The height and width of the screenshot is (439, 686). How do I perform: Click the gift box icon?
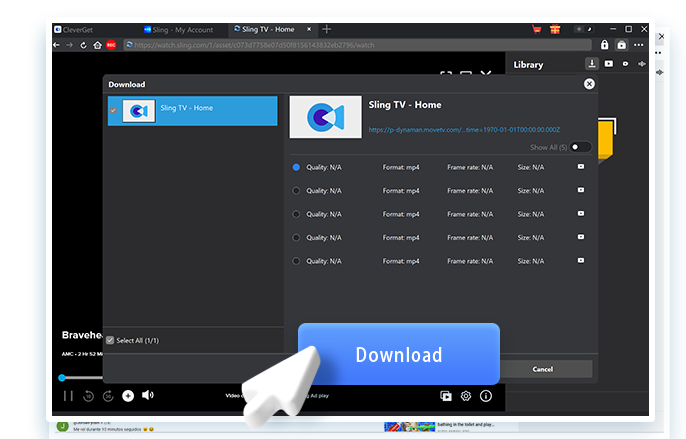pyautogui.click(x=555, y=29)
